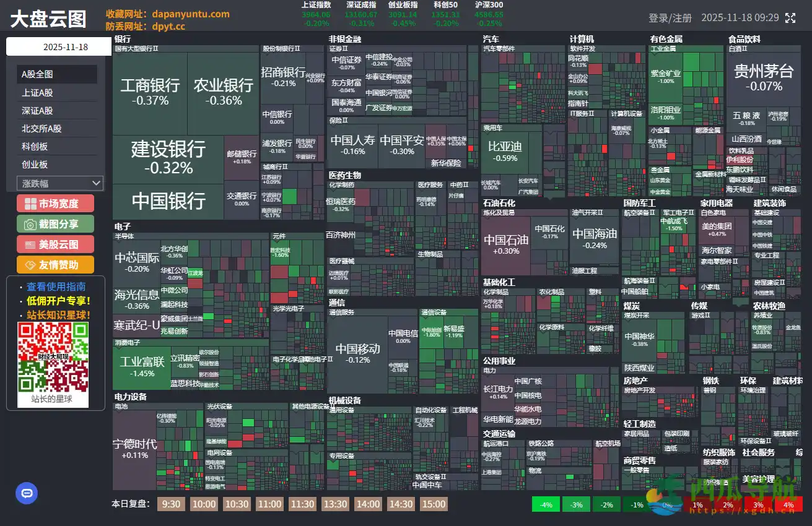The width and height of the screenshot is (812, 526).
Task: Select the 11:30 replay time button
Action: click(x=302, y=504)
